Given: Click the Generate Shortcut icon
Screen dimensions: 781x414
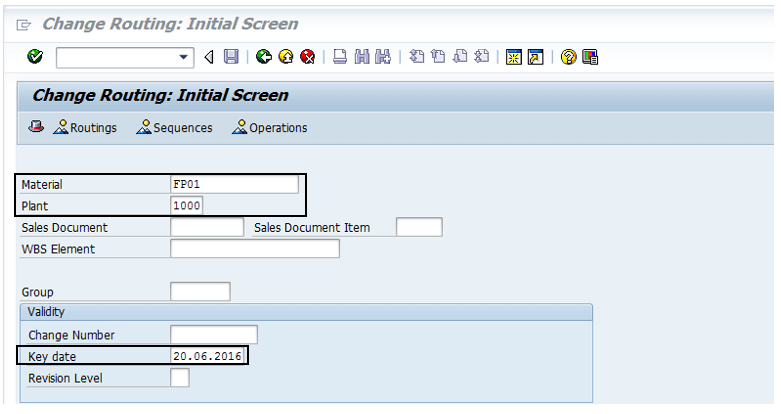Looking at the screenshot, I should [535, 57].
